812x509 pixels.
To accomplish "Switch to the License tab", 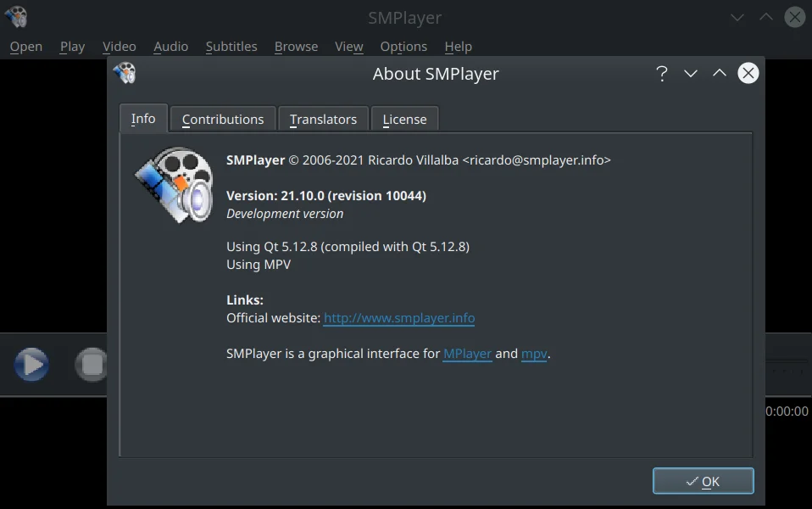I will pyautogui.click(x=405, y=120).
